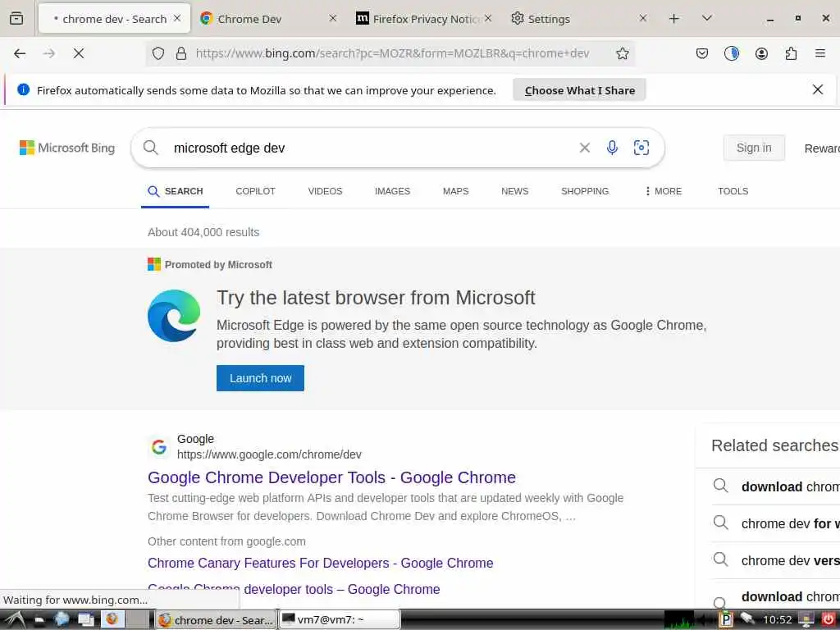840x630 pixels.
Task: Select related search 'chrome dev vers'
Action: click(x=776, y=560)
